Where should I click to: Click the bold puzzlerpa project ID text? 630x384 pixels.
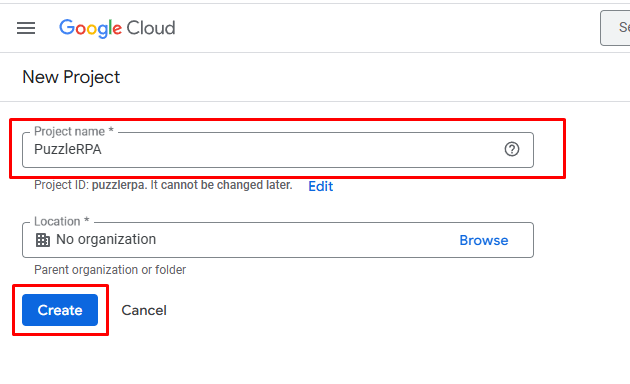pos(118,185)
